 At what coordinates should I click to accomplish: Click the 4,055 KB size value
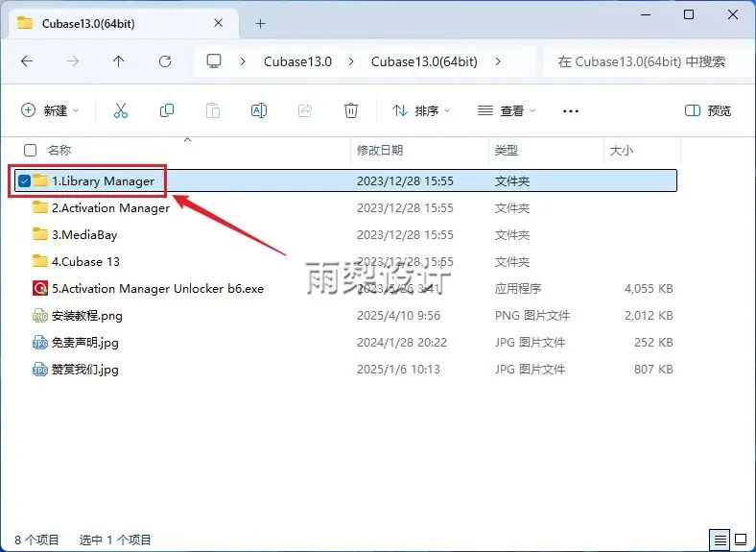pyautogui.click(x=649, y=289)
